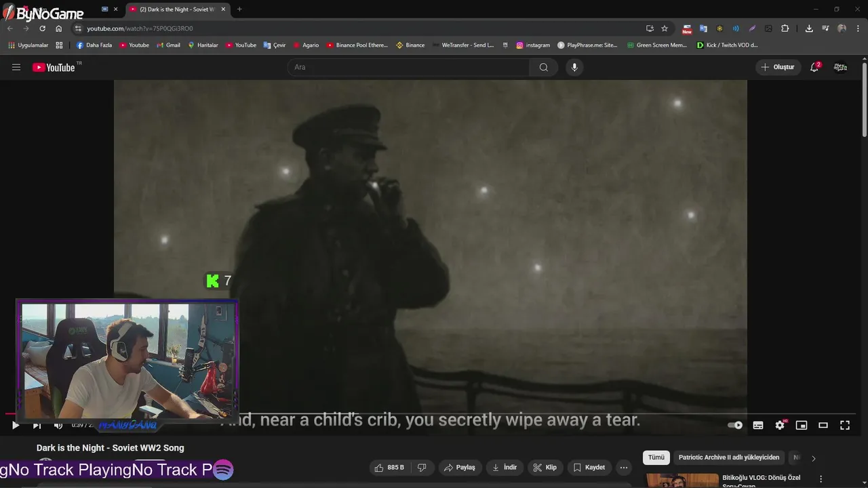The image size is (868, 488).
Task: Open the Binance Pool Ethere... bookmark
Action: pyautogui.click(x=357, y=45)
